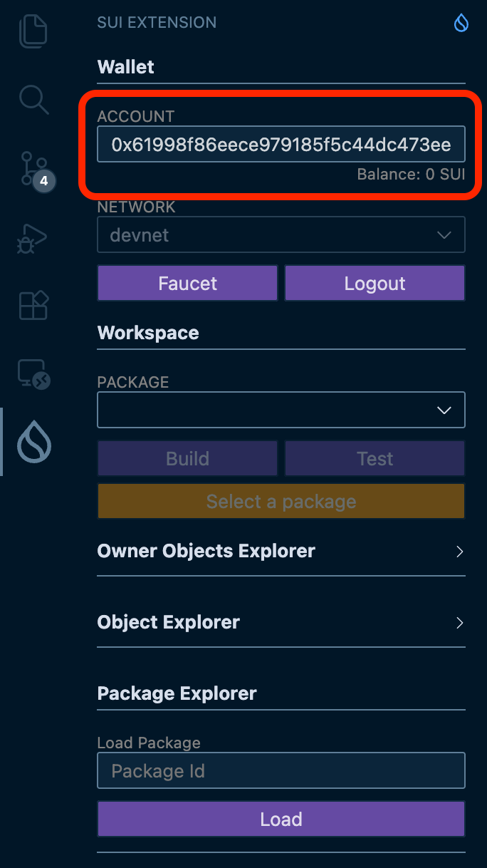Open the Search icon in activity bar

(33, 100)
